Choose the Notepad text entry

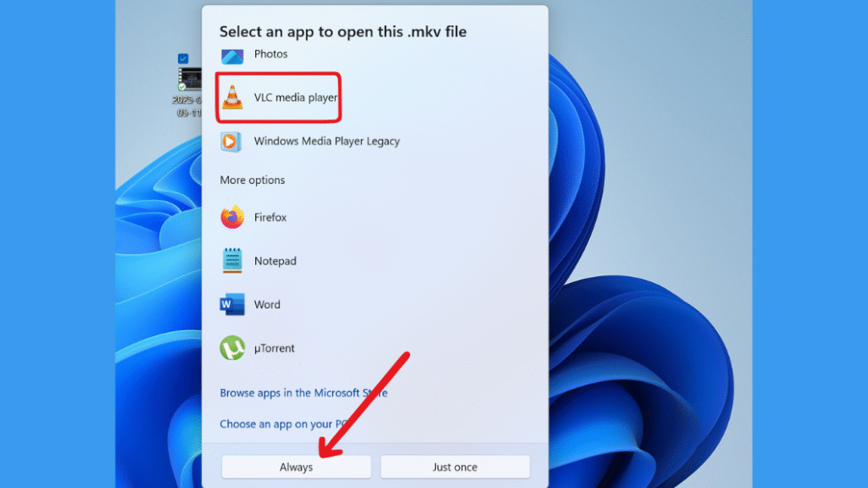click(275, 261)
